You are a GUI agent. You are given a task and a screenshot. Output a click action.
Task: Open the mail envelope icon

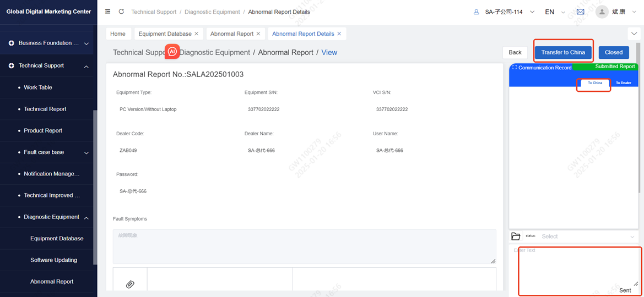(x=580, y=12)
